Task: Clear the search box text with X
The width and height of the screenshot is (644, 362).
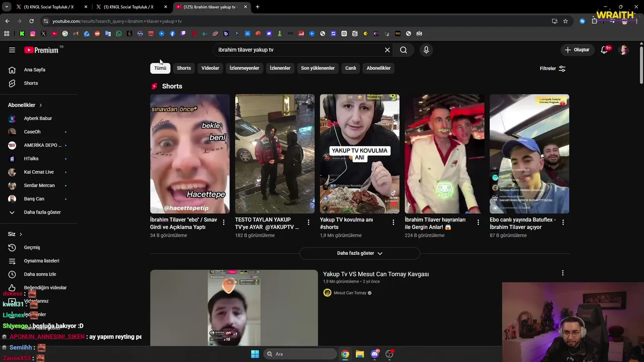Action: (387, 50)
